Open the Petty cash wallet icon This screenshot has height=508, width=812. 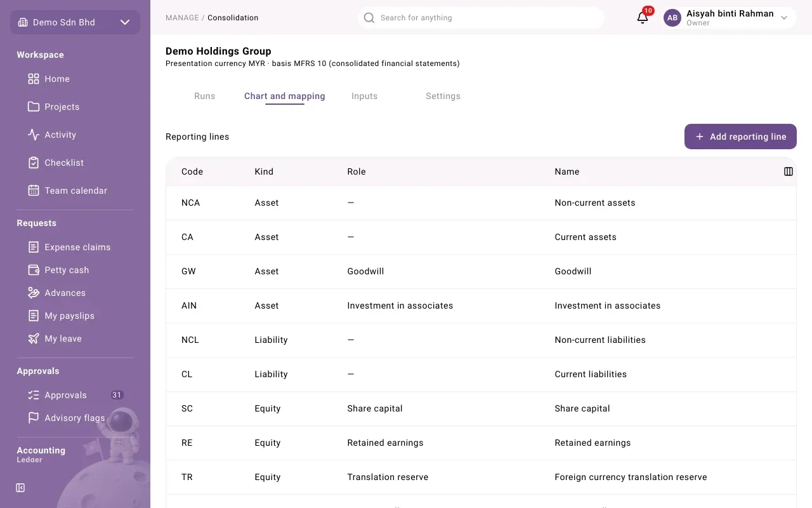[x=34, y=270]
